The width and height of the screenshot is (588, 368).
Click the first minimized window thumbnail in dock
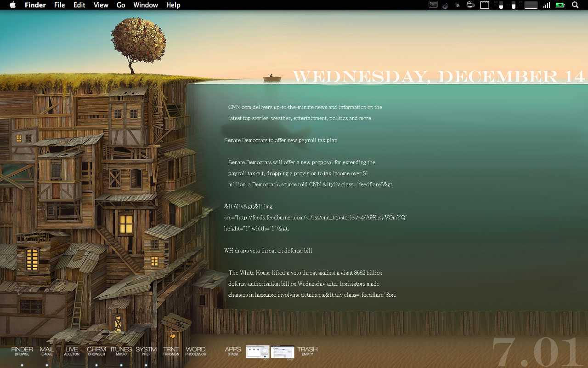coord(258,352)
